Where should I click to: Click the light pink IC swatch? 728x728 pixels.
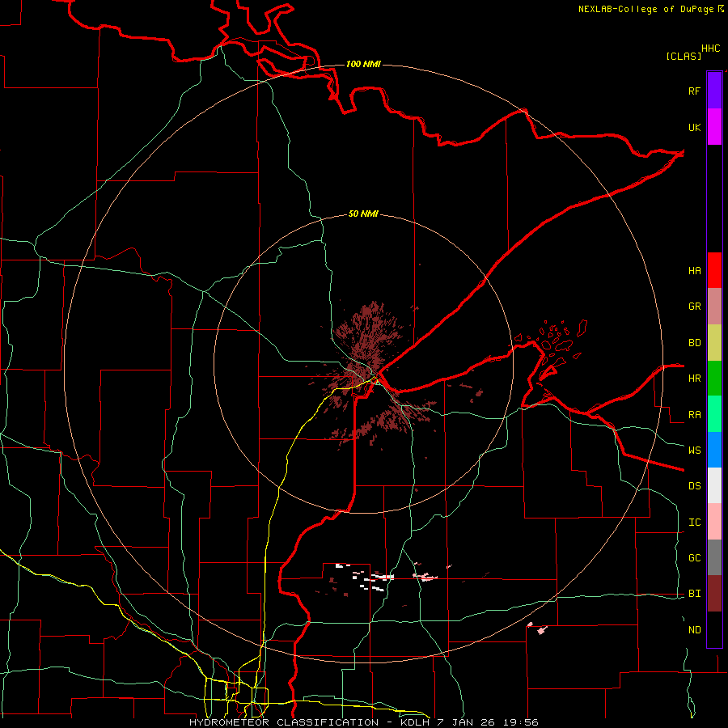[714, 522]
